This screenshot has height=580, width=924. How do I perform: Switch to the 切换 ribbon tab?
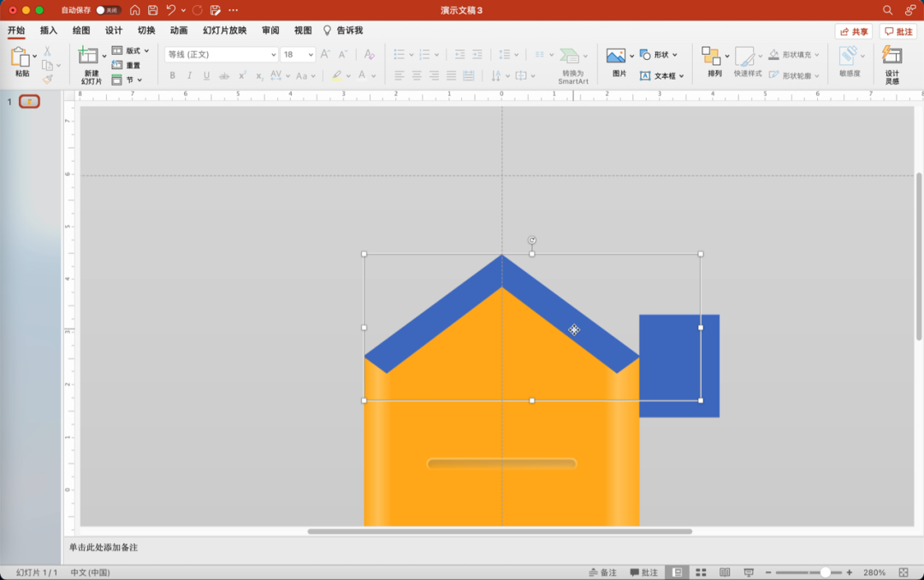146,31
